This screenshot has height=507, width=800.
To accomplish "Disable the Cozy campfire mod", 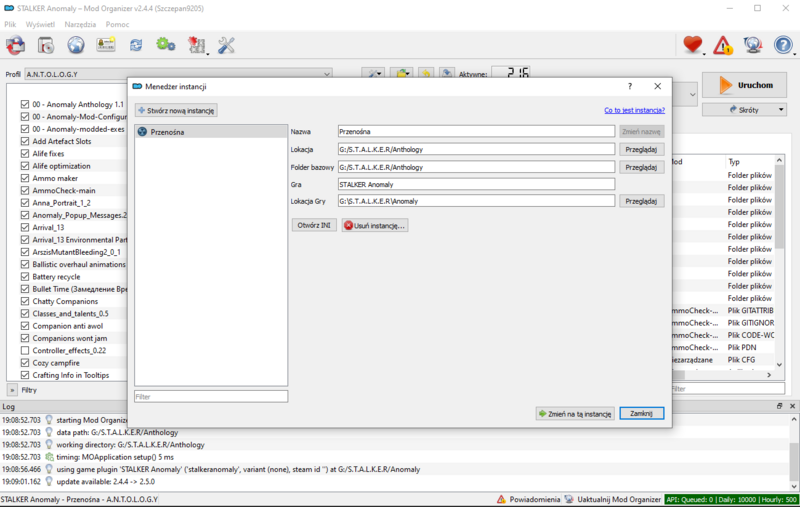I will coord(25,363).
